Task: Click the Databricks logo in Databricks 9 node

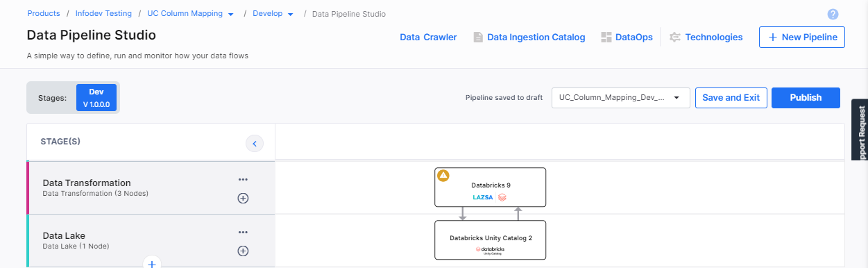Action: pyautogui.click(x=502, y=197)
